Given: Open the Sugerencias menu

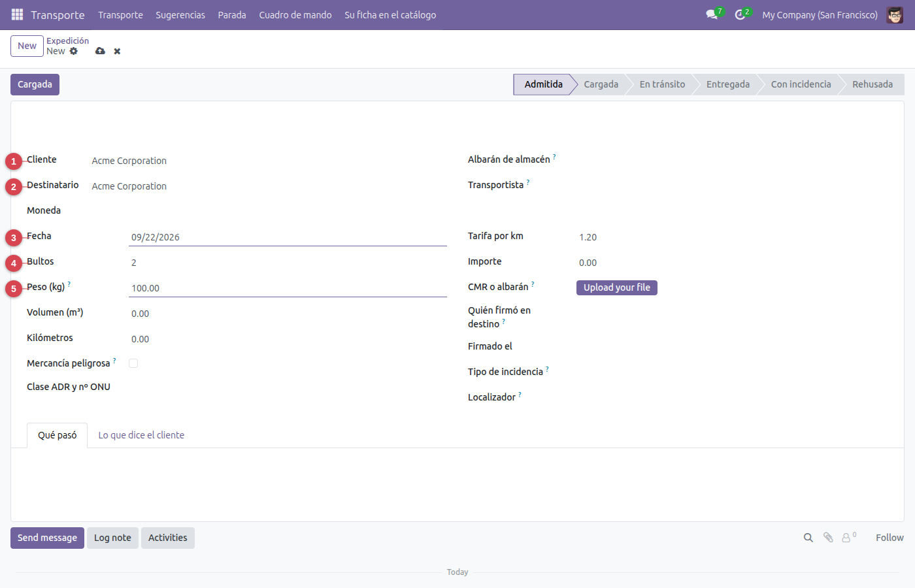Looking at the screenshot, I should tap(180, 14).
